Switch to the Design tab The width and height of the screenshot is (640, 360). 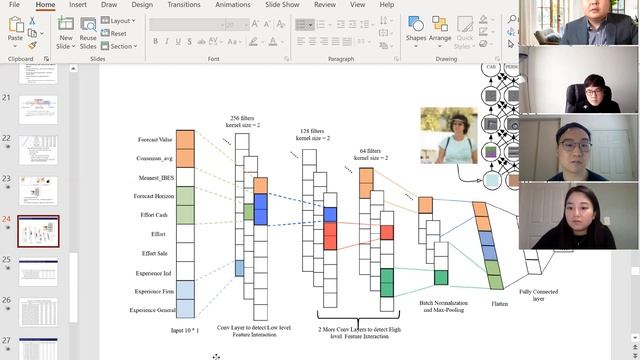tap(142, 4)
